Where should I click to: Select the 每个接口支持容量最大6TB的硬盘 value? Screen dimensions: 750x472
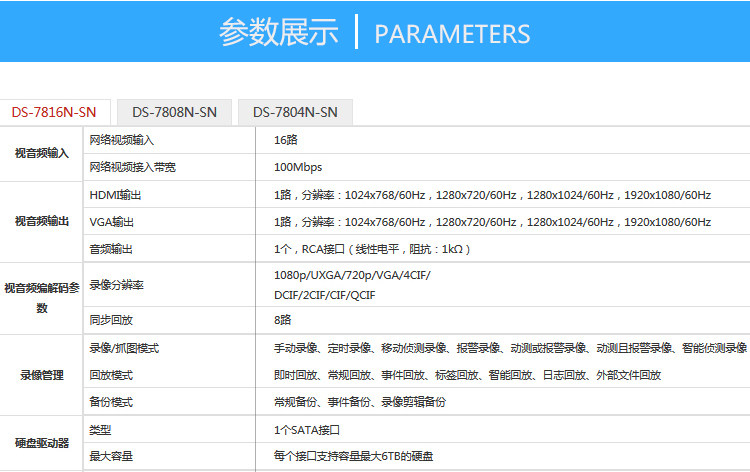click(x=353, y=456)
